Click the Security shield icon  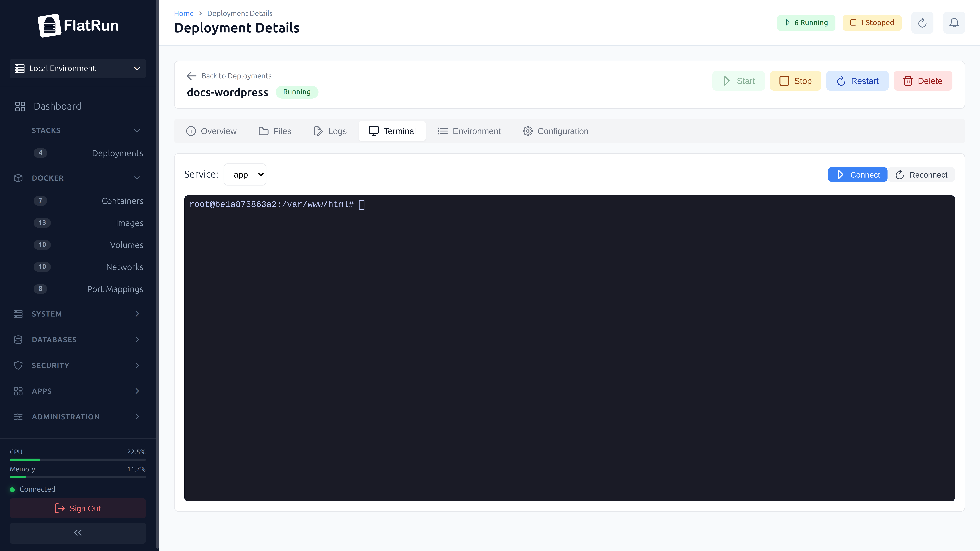[x=18, y=365]
